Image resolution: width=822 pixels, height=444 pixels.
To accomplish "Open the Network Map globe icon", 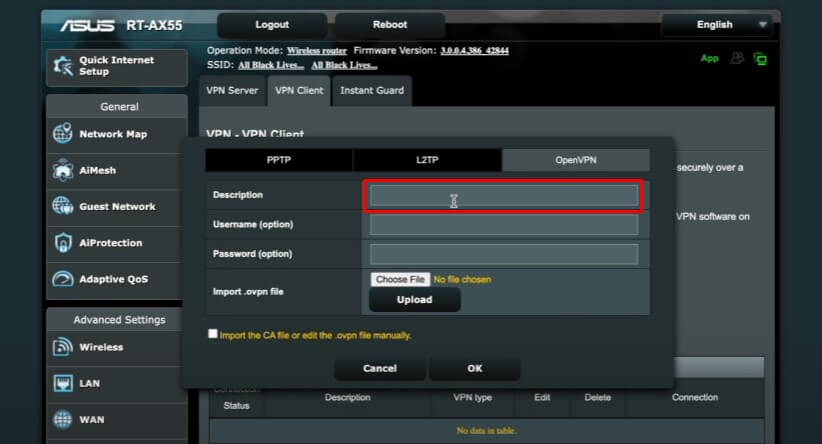I will pos(63,134).
